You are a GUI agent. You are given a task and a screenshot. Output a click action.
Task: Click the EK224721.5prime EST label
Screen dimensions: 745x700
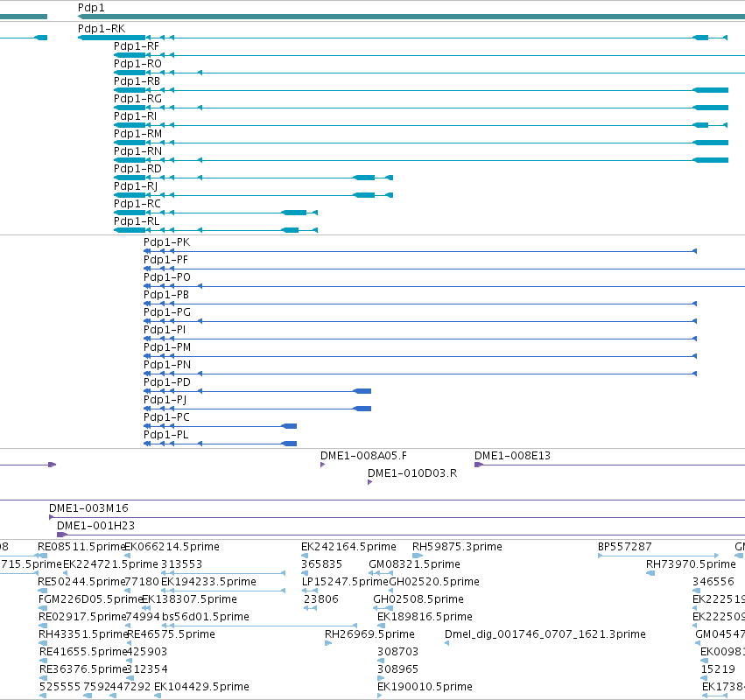(x=110, y=564)
